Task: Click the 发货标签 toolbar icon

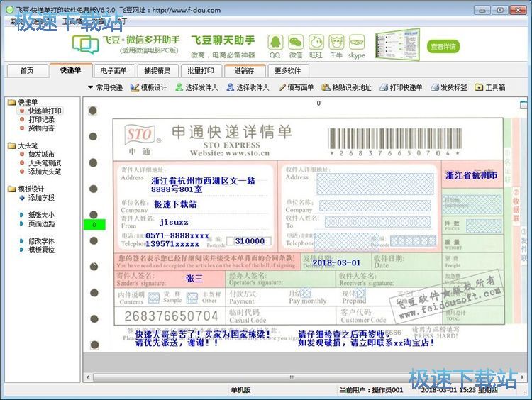Action: 435,87
